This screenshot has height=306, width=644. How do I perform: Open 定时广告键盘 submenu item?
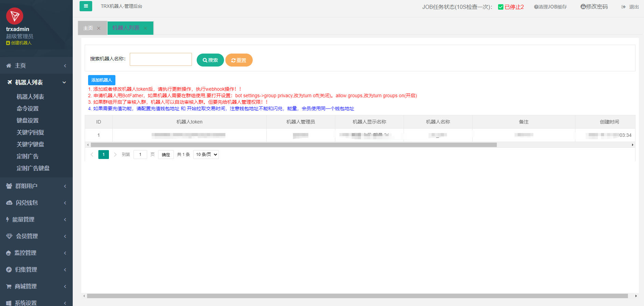(33, 169)
